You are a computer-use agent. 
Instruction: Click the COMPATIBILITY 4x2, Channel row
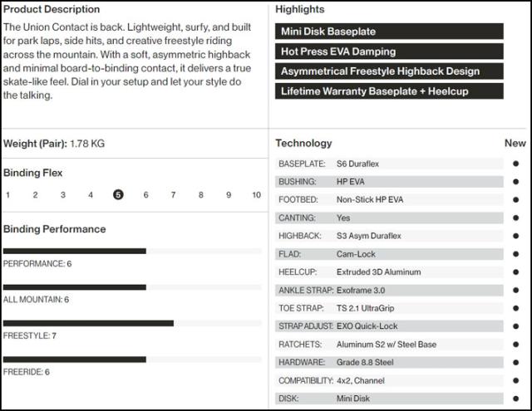389,380
